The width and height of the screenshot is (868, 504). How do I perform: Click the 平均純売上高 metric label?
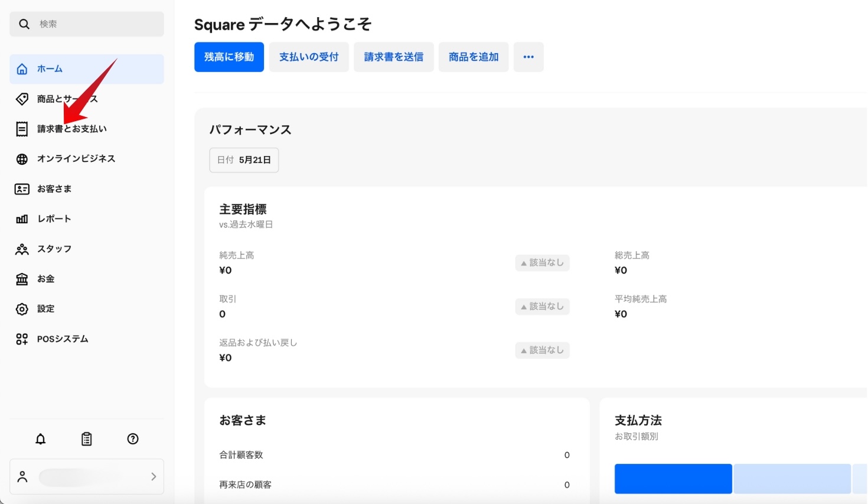(641, 299)
